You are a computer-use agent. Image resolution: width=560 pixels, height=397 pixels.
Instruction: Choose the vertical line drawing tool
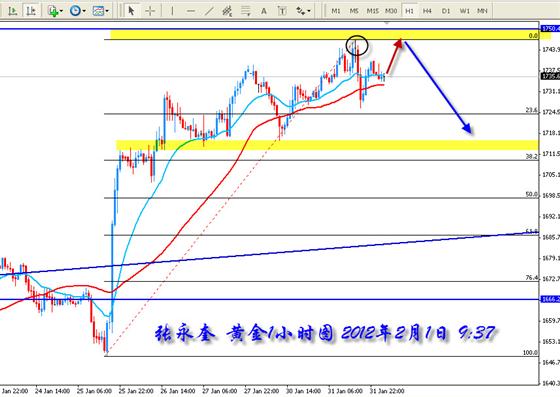pyautogui.click(x=172, y=11)
